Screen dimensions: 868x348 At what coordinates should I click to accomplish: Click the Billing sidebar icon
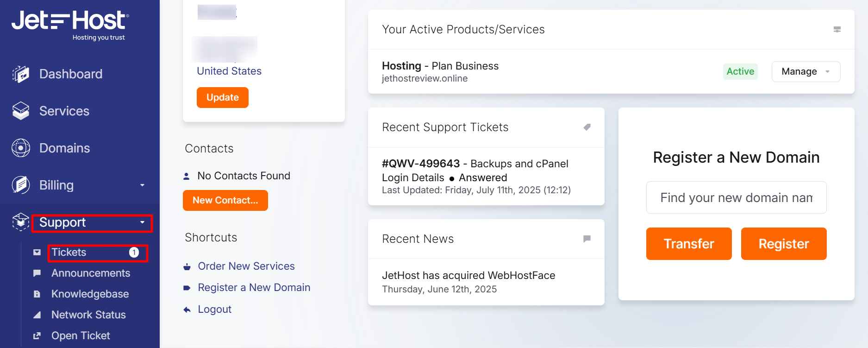click(21, 185)
